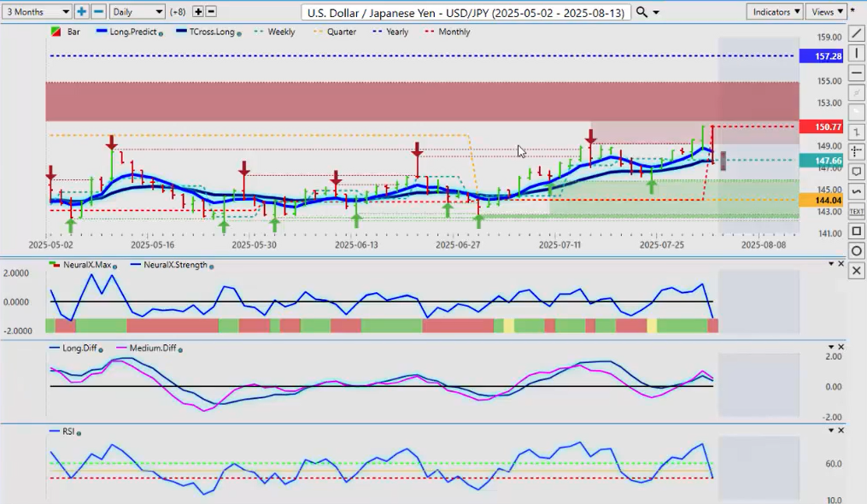Screen dimensions: 867x504
Task: Pick the ellipse drawing tool
Action: [857, 250]
